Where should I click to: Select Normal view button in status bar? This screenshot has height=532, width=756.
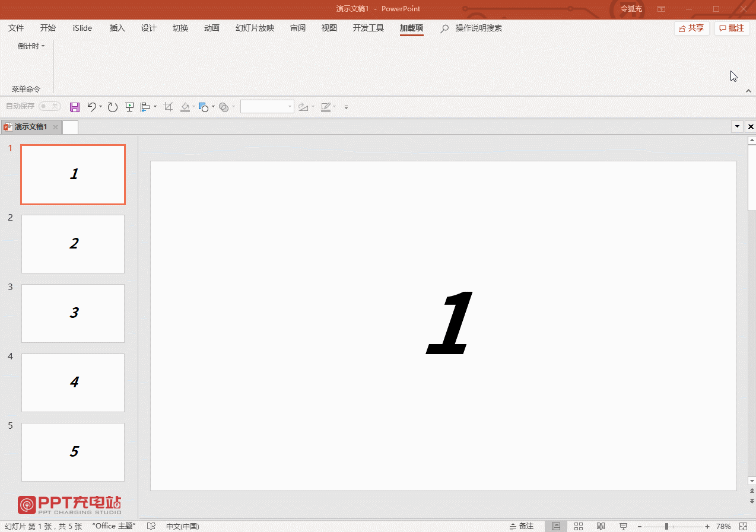click(x=556, y=526)
